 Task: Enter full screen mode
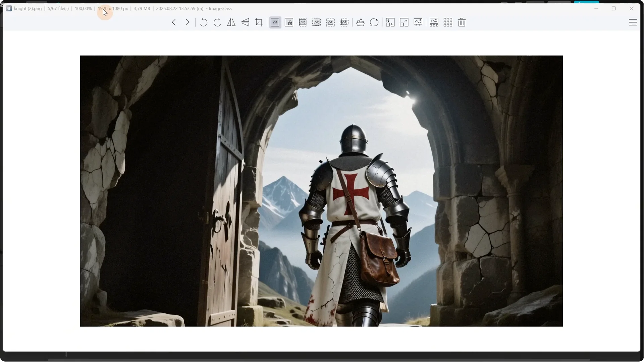[x=404, y=22]
